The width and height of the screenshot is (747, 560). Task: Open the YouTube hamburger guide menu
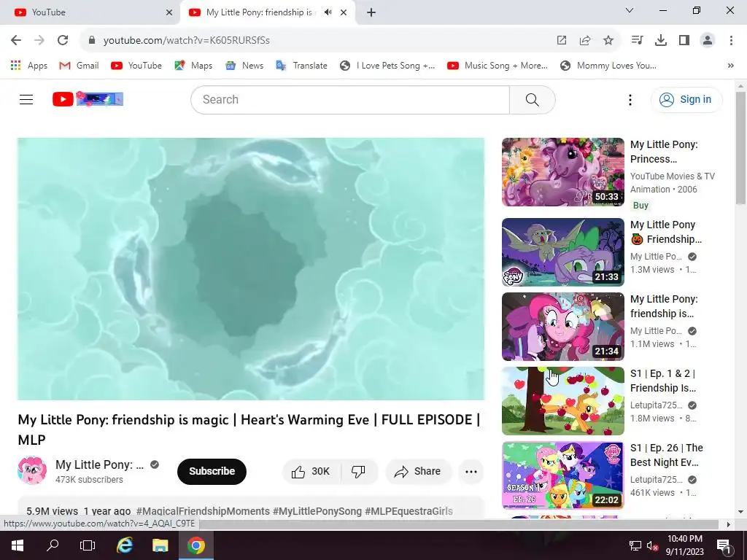[26, 99]
